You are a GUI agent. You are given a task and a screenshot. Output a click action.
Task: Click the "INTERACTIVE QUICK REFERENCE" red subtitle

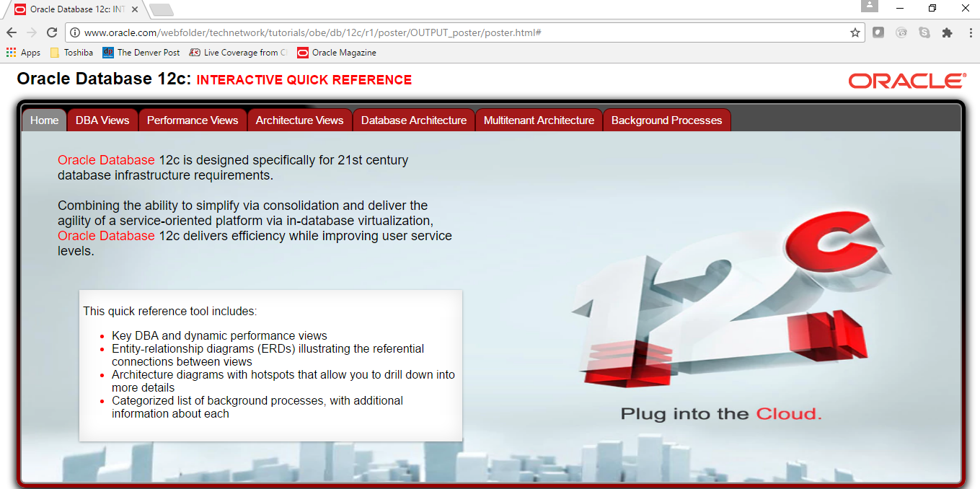coord(304,80)
